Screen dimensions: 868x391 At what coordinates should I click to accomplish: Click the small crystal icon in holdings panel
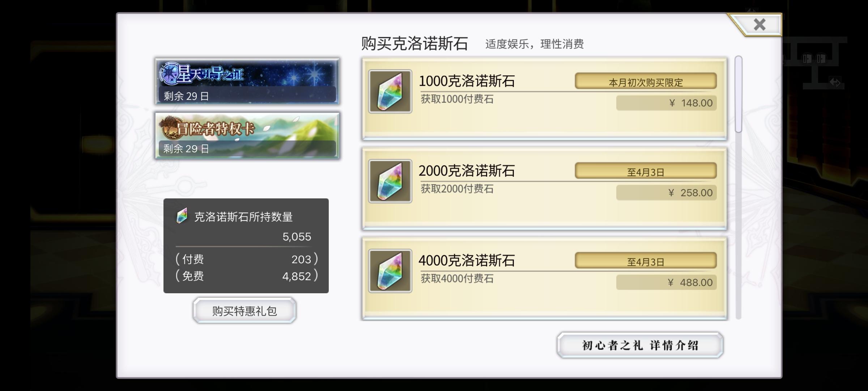pyautogui.click(x=182, y=216)
